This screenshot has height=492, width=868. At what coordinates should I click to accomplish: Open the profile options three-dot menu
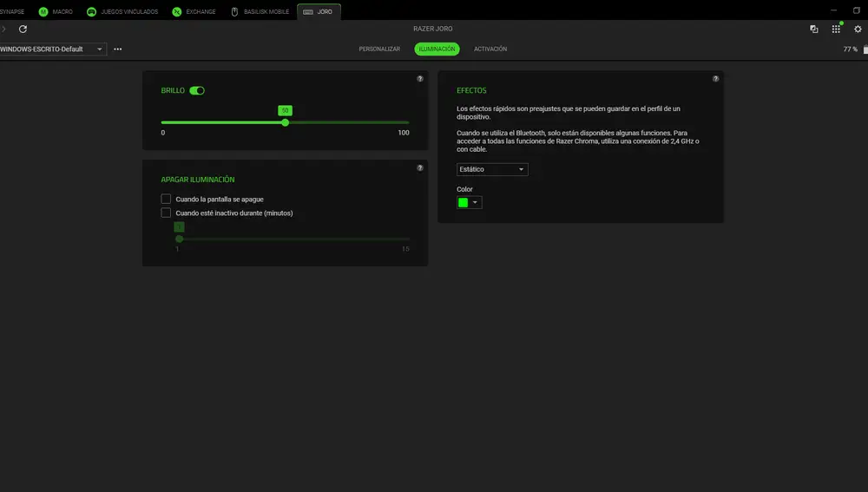click(118, 49)
